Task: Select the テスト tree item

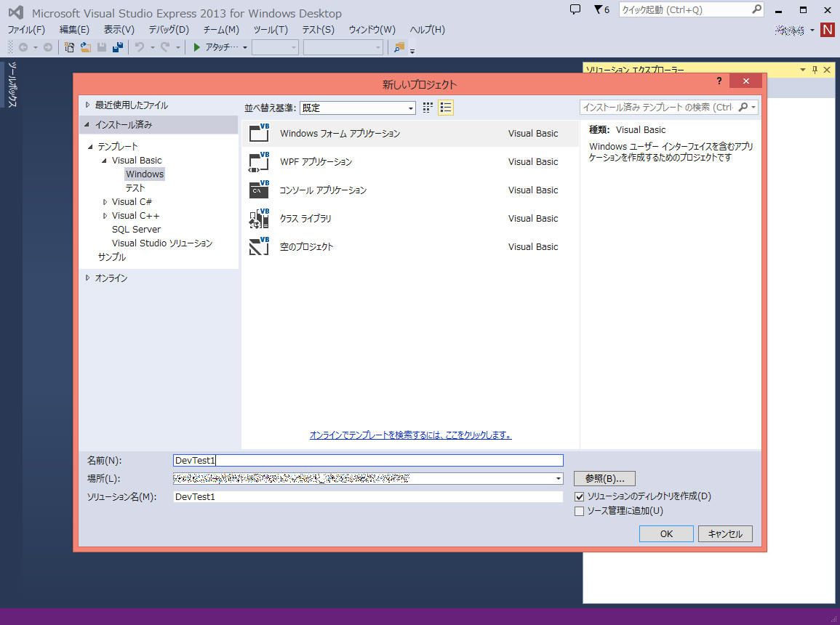Action: click(135, 187)
